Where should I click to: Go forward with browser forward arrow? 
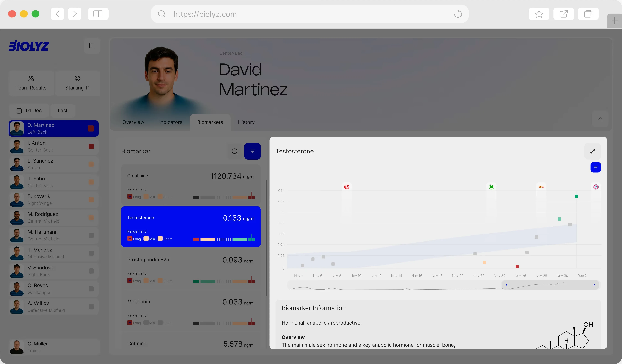coord(75,14)
